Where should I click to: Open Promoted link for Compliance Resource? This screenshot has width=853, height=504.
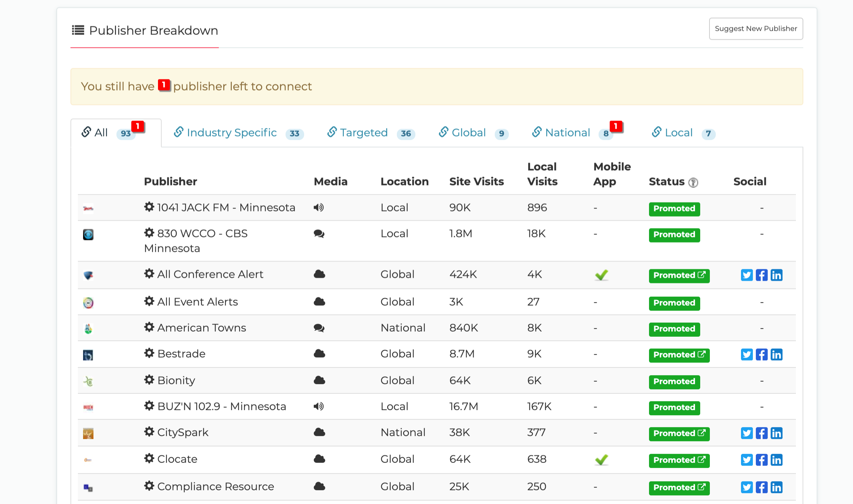pos(679,488)
